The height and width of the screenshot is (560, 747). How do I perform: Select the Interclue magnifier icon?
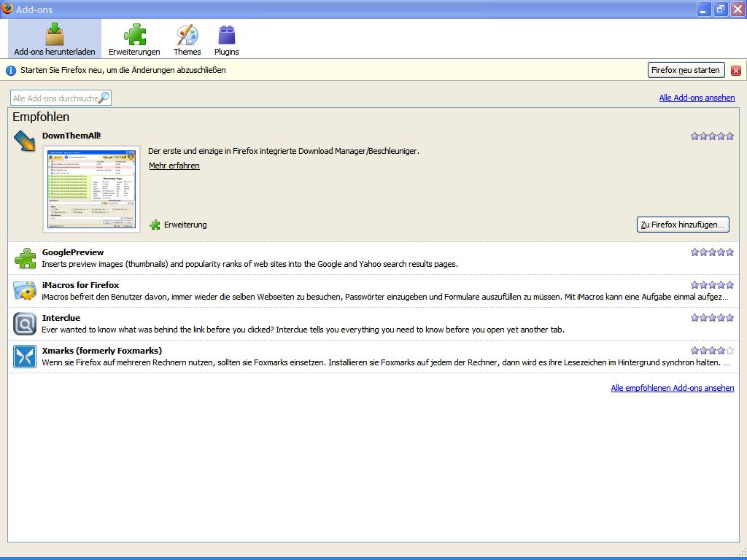[25, 324]
